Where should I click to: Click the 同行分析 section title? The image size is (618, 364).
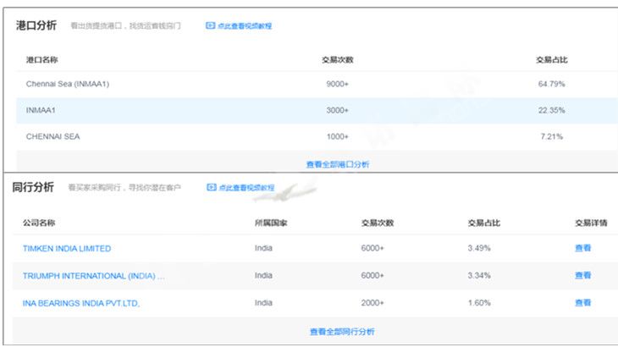pos(33,187)
